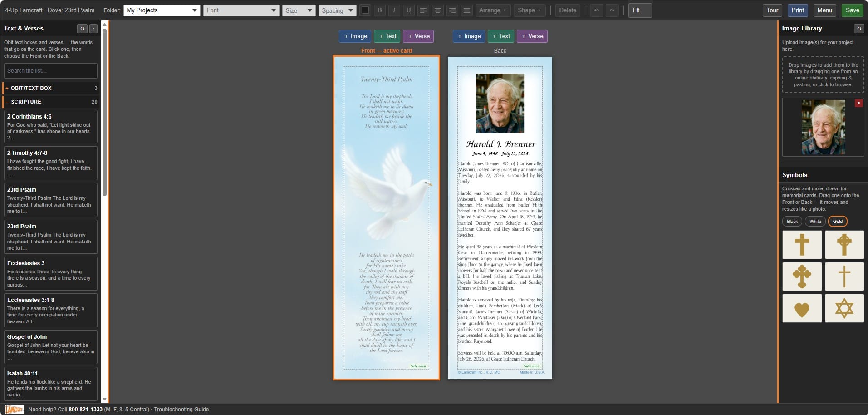Viewport: 868px width, 415px height.
Task: Save the project
Action: click(852, 10)
